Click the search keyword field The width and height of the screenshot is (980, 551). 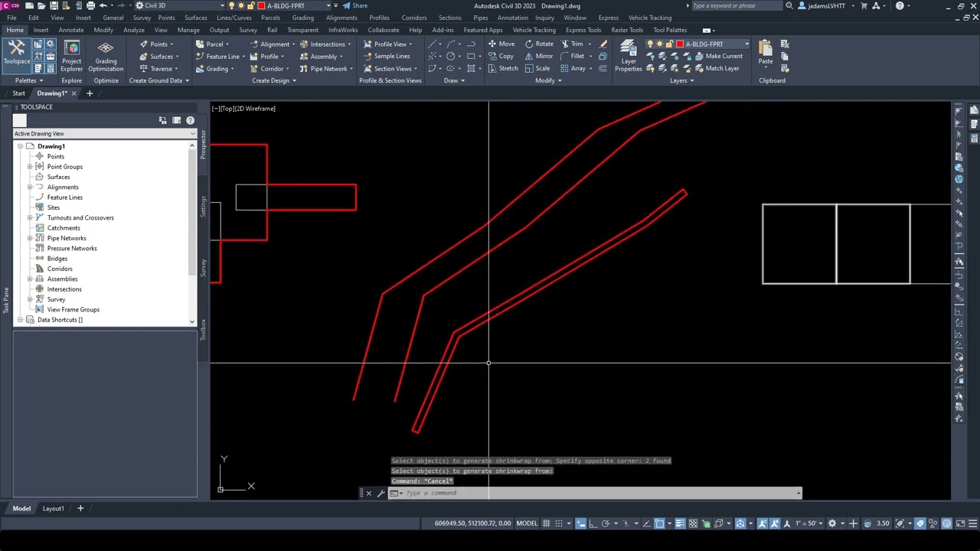point(737,5)
